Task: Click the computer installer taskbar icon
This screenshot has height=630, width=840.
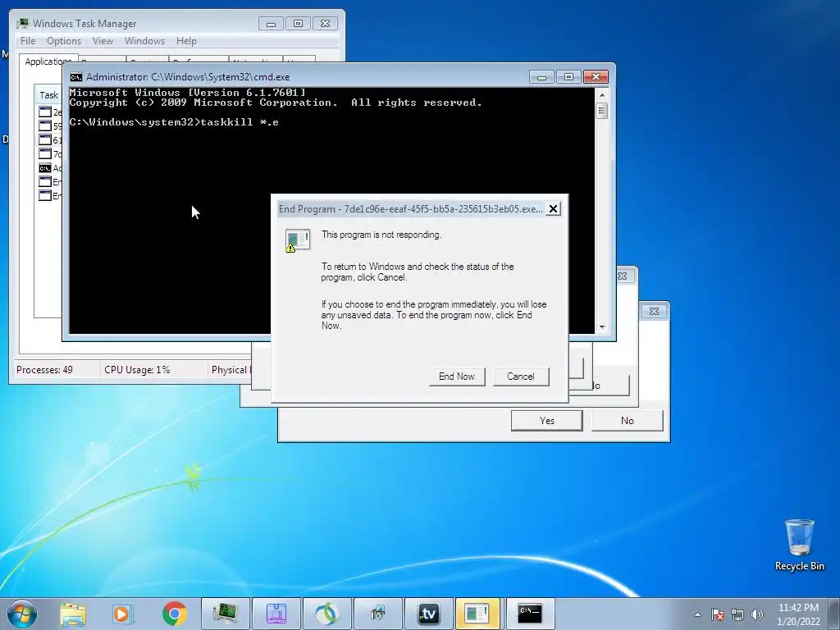Action: tap(377, 614)
